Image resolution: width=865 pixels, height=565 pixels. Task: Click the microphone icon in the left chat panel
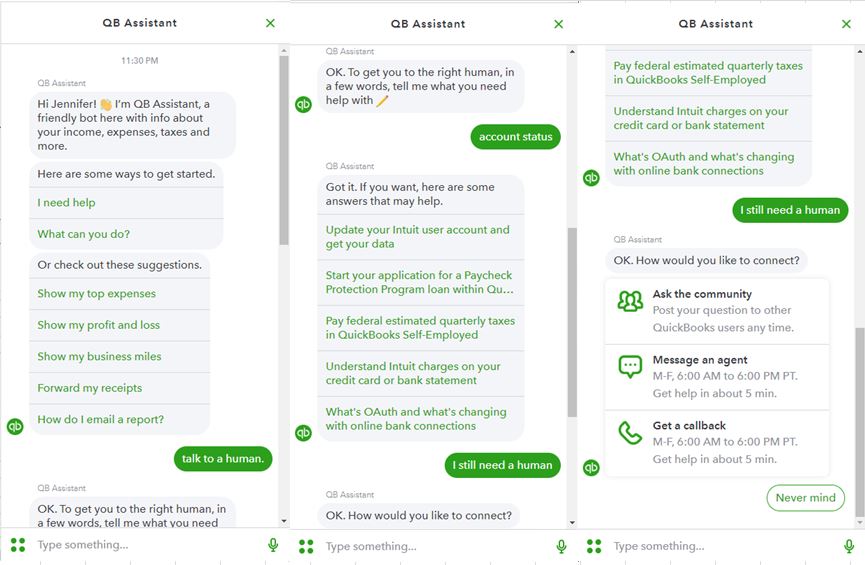pos(273,545)
